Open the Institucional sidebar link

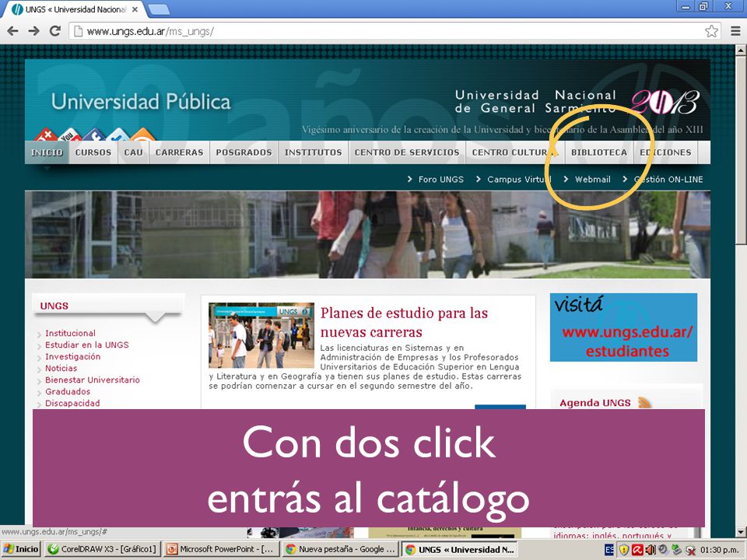click(x=70, y=334)
